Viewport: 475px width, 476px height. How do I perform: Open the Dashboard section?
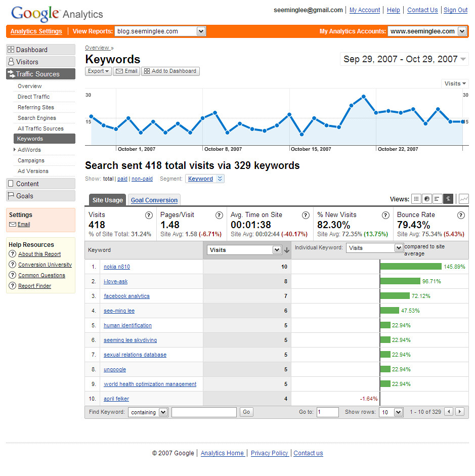(x=40, y=50)
